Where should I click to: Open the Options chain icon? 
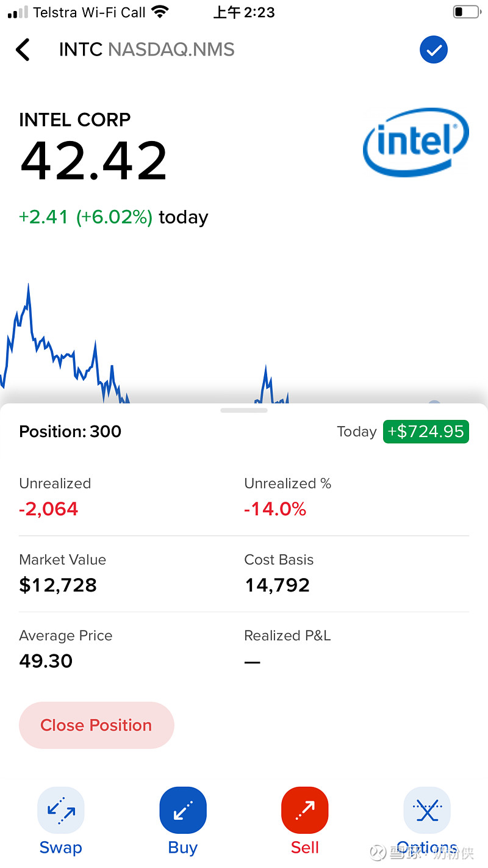click(427, 810)
